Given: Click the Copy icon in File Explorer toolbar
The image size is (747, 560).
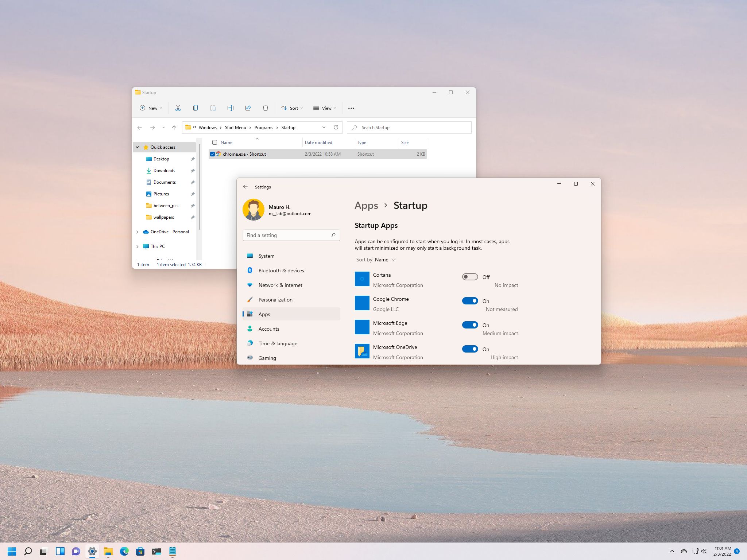Looking at the screenshot, I should tap(196, 108).
